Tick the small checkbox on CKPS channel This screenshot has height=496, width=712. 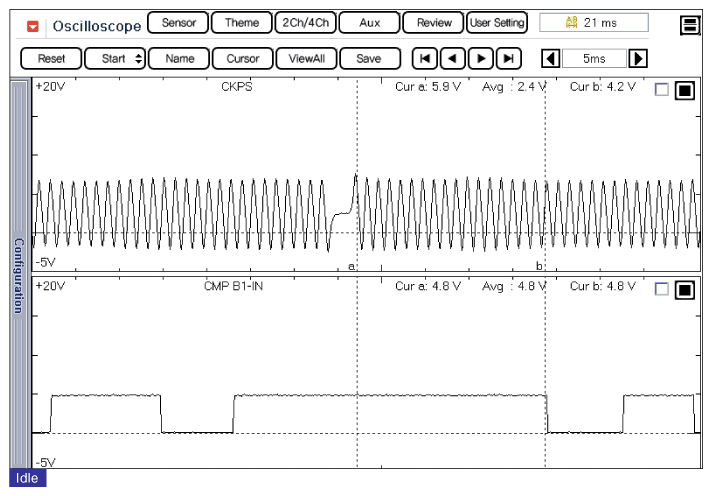pos(661,91)
